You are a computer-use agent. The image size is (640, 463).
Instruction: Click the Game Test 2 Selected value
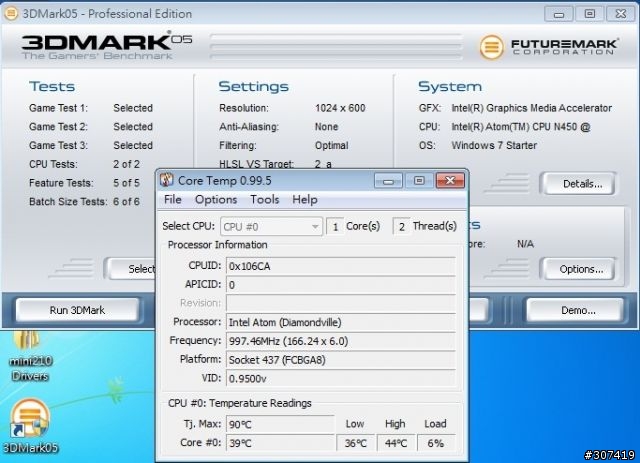[x=133, y=127]
